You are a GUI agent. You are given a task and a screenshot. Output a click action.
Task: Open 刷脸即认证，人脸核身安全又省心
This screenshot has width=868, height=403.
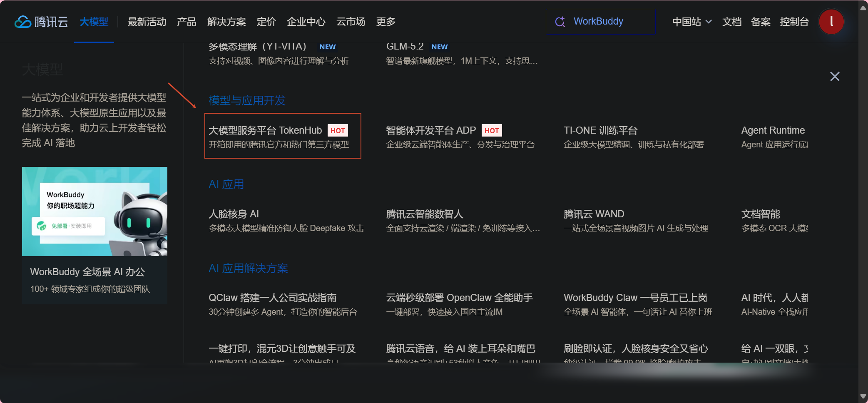coord(636,348)
